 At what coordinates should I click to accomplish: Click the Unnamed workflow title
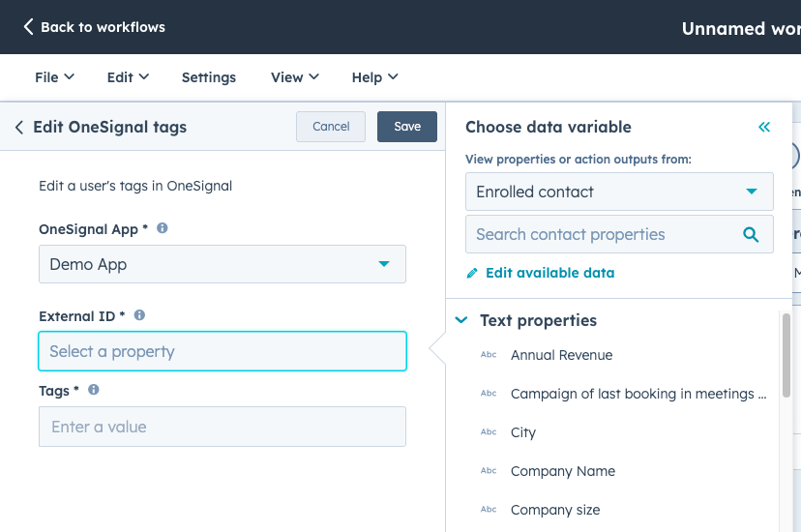741,29
